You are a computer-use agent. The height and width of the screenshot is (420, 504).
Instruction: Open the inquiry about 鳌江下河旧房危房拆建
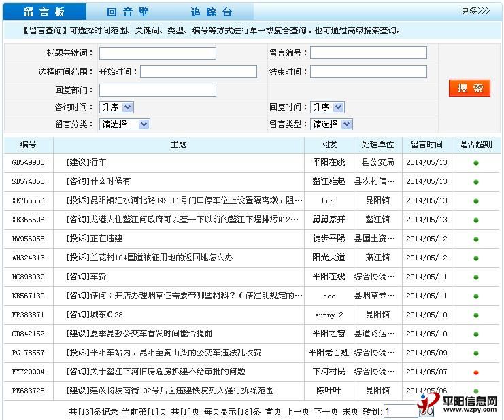click(156, 372)
